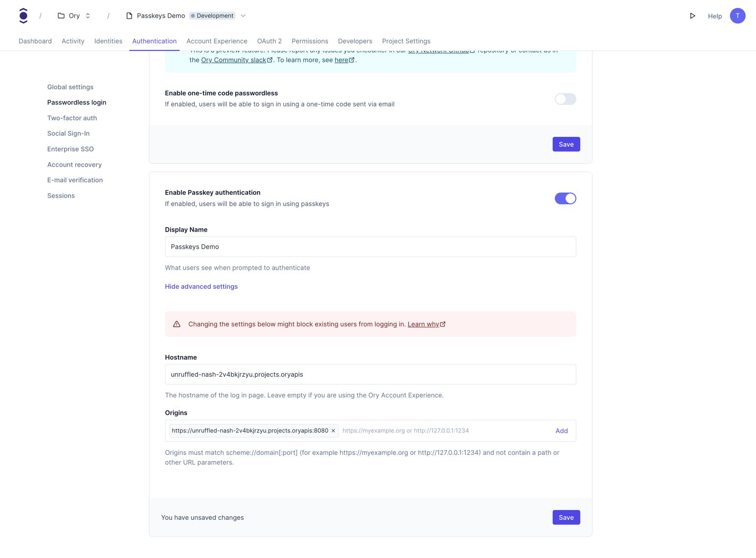Click the warning triangle in the red banner
Viewport: 756px width, 558px height.
coord(176,324)
